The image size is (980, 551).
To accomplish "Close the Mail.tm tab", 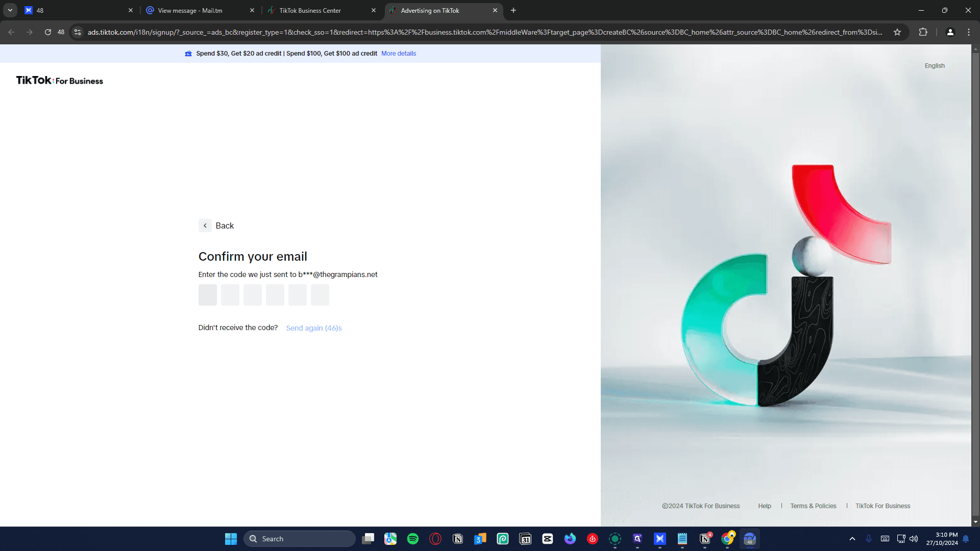I will (252, 10).
